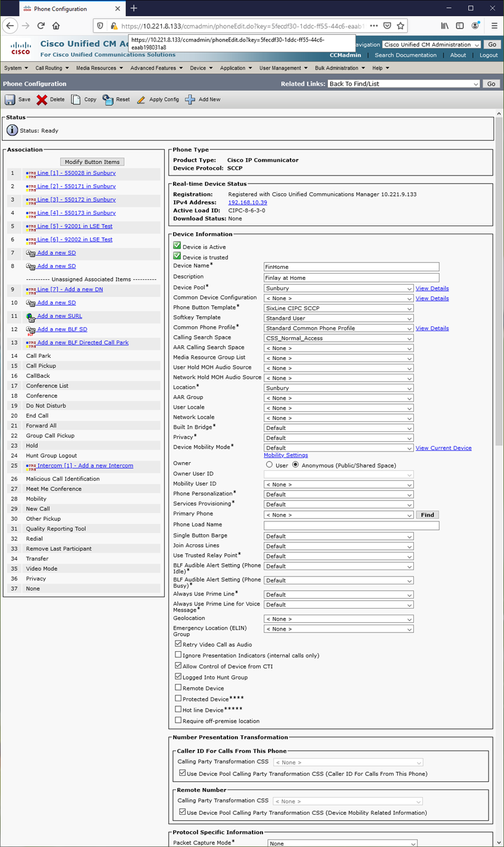Image resolution: width=504 pixels, height=847 pixels.
Task: Open the Bulk Administration menu
Action: coord(340,68)
